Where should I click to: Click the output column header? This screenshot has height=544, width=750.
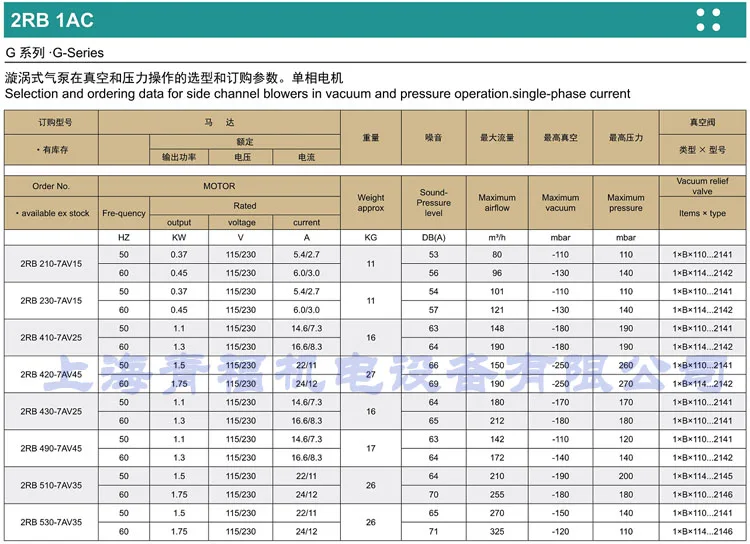point(179,222)
